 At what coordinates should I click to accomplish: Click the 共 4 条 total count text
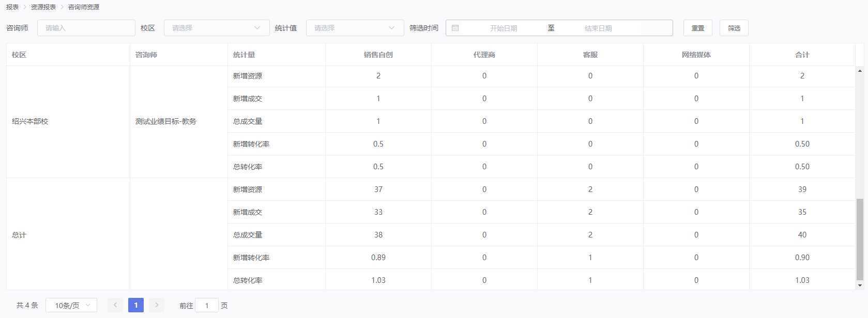27,305
